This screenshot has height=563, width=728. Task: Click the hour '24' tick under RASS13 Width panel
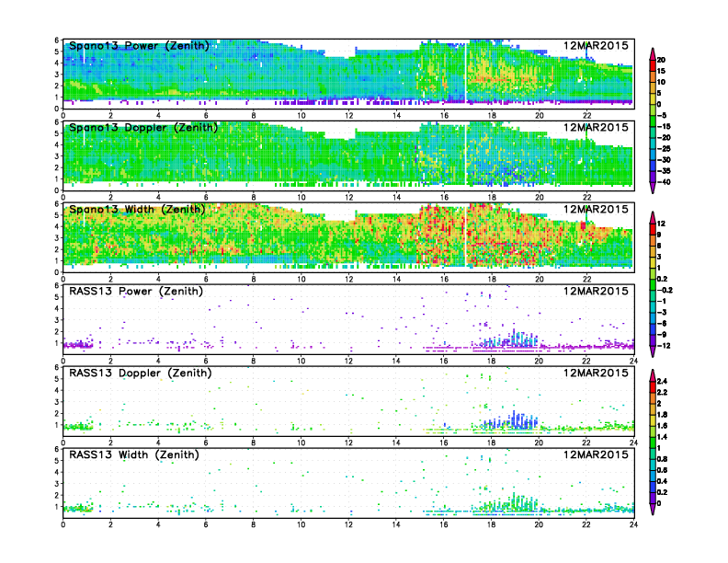pyautogui.click(x=634, y=524)
